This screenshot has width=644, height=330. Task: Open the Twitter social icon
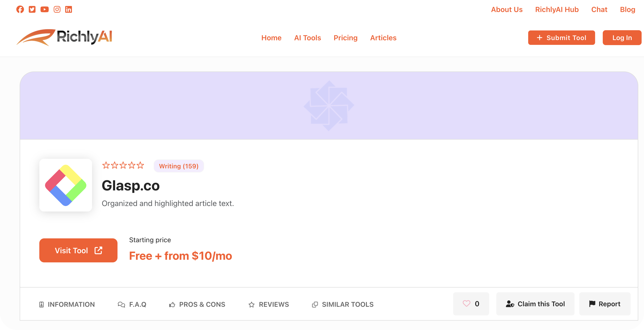click(32, 10)
